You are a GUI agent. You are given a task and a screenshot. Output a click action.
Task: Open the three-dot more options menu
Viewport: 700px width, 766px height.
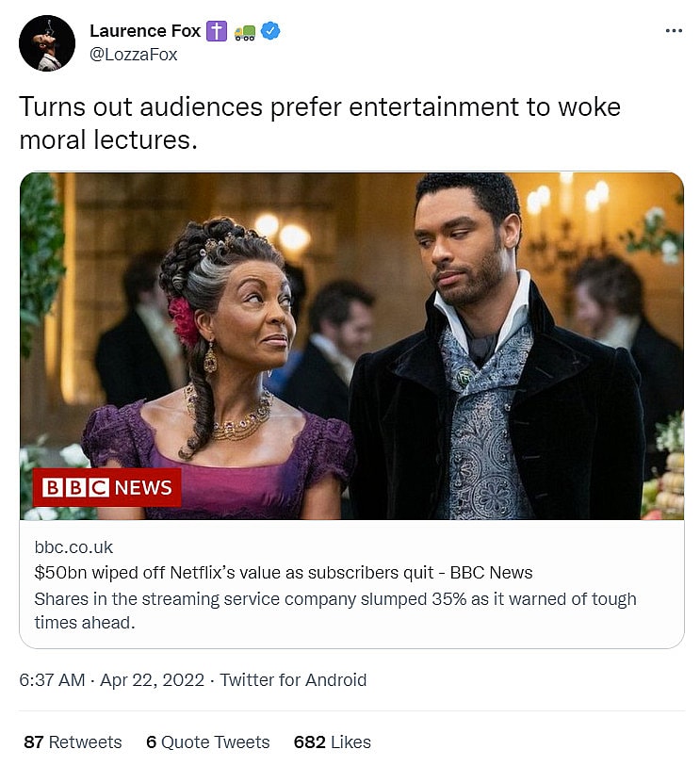point(673,31)
